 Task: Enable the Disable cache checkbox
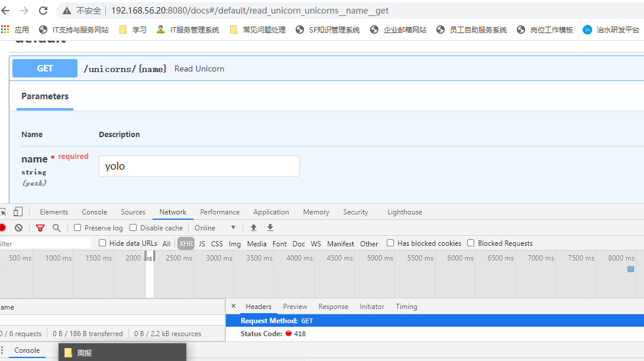[x=132, y=227]
